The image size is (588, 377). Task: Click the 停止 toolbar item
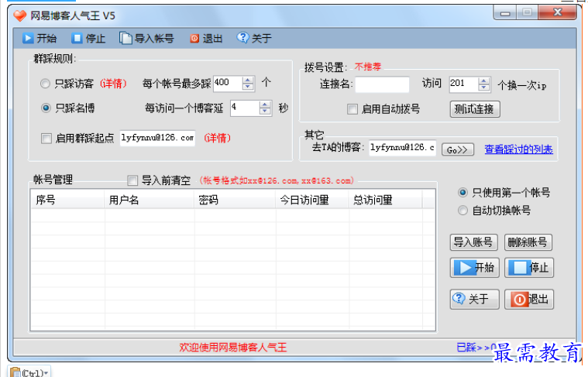pyautogui.click(x=88, y=38)
